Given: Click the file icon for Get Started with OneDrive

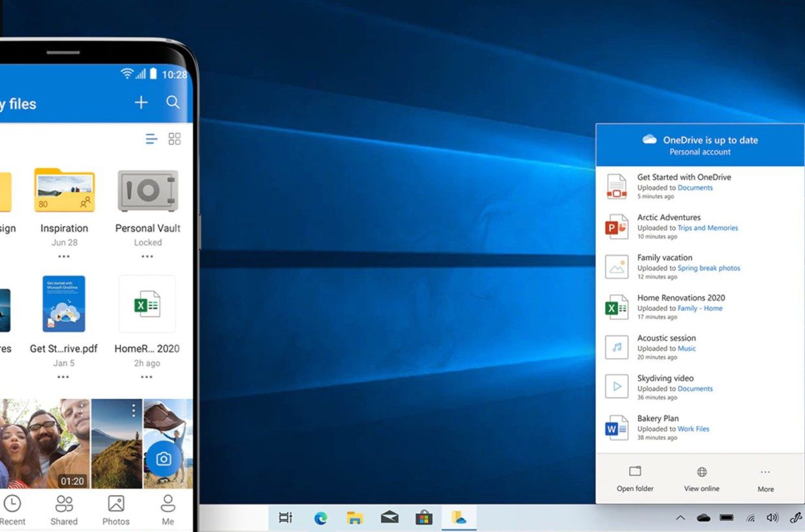Looking at the screenshot, I should (x=617, y=186).
